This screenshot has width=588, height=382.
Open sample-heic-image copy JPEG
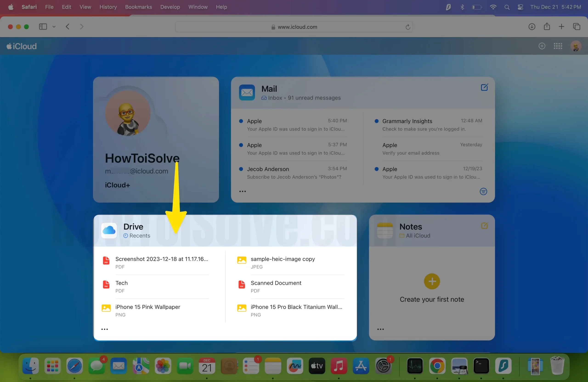(x=291, y=262)
